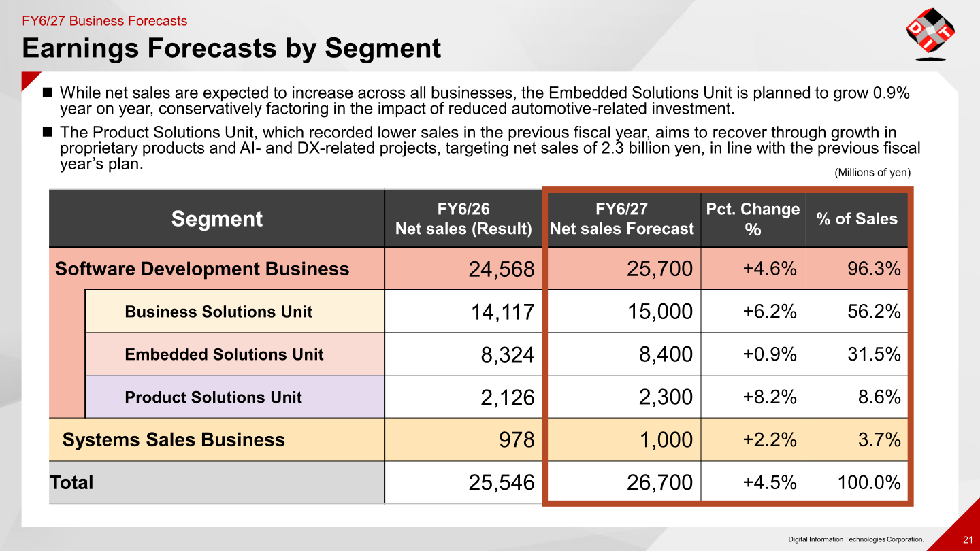
Task: Click the 31.5% of sales cell
Action: click(x=875, y=354)
